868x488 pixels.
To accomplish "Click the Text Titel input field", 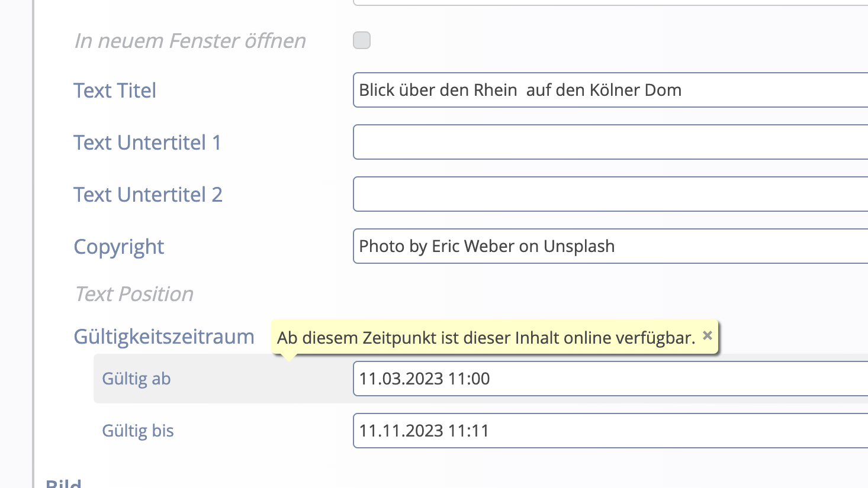I will (533, 90).
